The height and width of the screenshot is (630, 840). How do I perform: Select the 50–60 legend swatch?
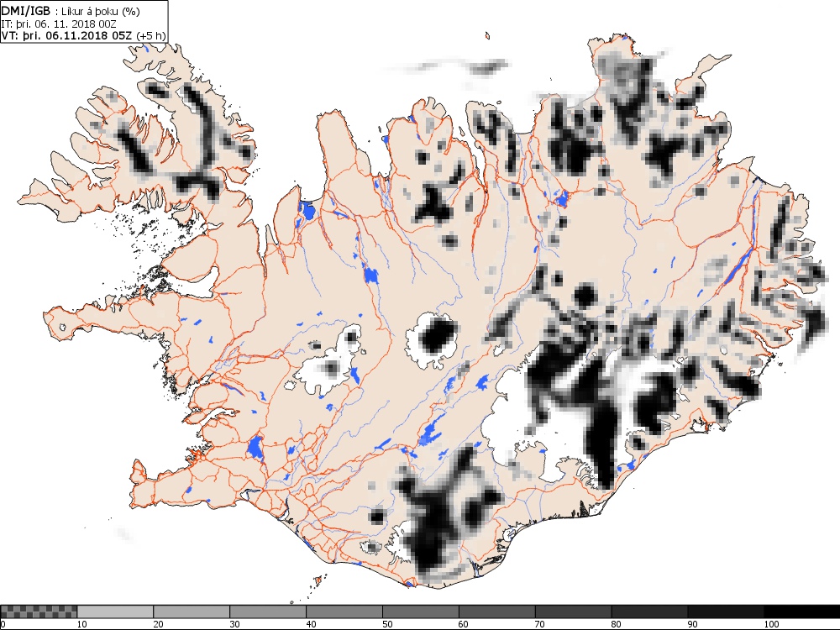(421, 612)
